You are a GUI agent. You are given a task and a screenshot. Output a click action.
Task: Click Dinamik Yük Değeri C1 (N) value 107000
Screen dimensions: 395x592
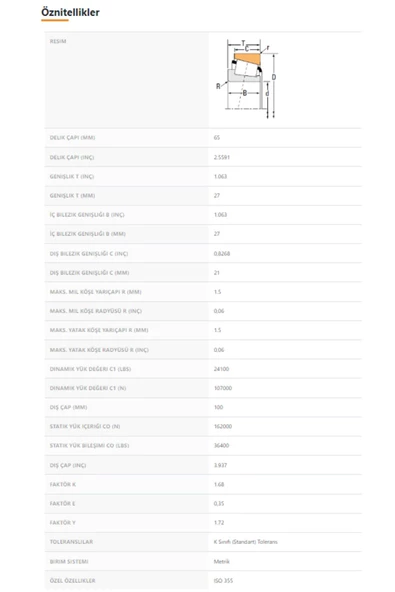click(223, 388)
